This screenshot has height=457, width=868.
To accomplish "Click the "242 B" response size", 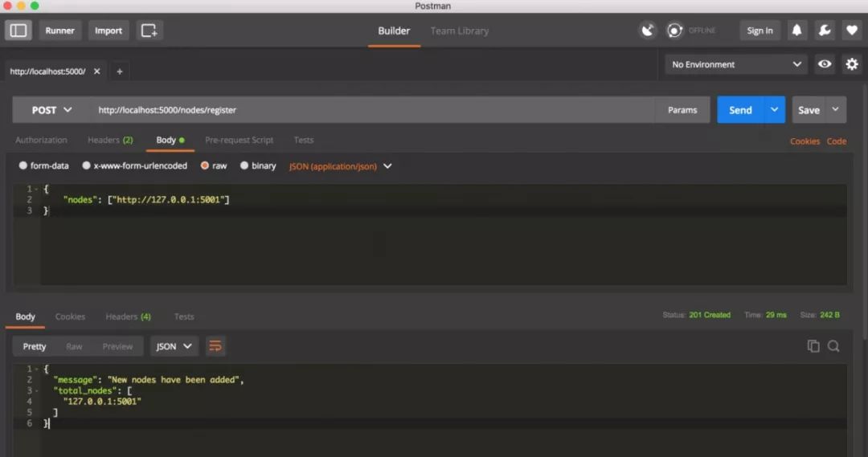I will coord(829,315).
